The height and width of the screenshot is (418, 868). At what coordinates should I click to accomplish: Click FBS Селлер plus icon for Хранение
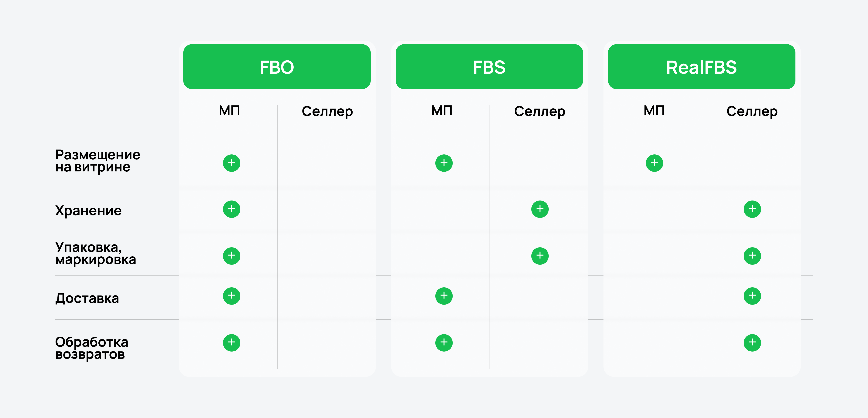click(540, 209)
